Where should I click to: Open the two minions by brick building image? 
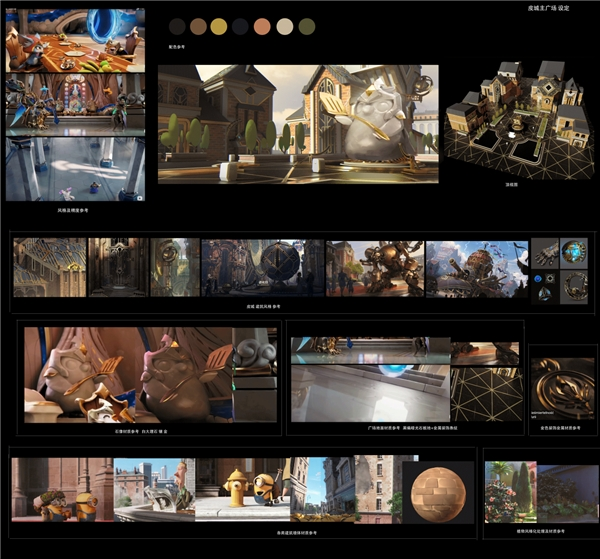point(63,489)
